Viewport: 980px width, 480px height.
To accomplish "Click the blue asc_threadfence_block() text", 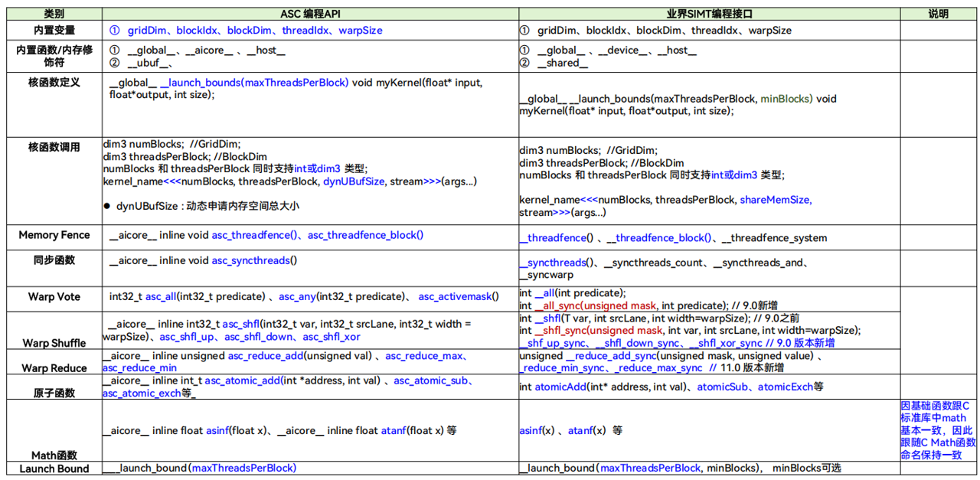I will (365, 235).
